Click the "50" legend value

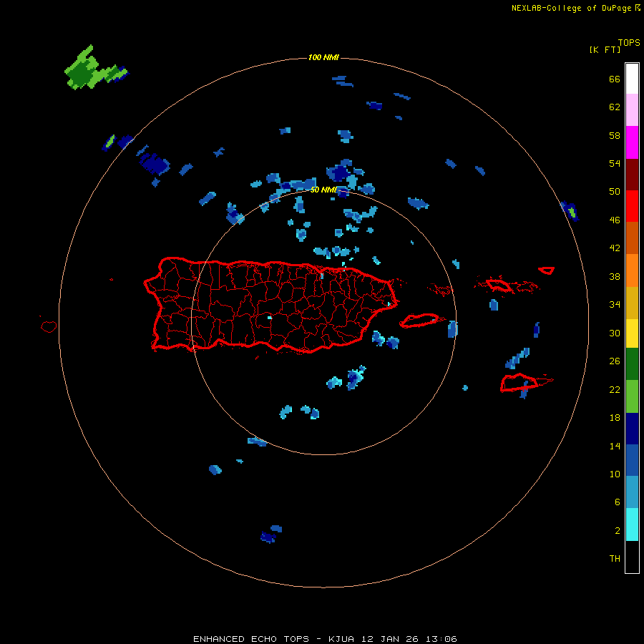(x=615, y=192)
